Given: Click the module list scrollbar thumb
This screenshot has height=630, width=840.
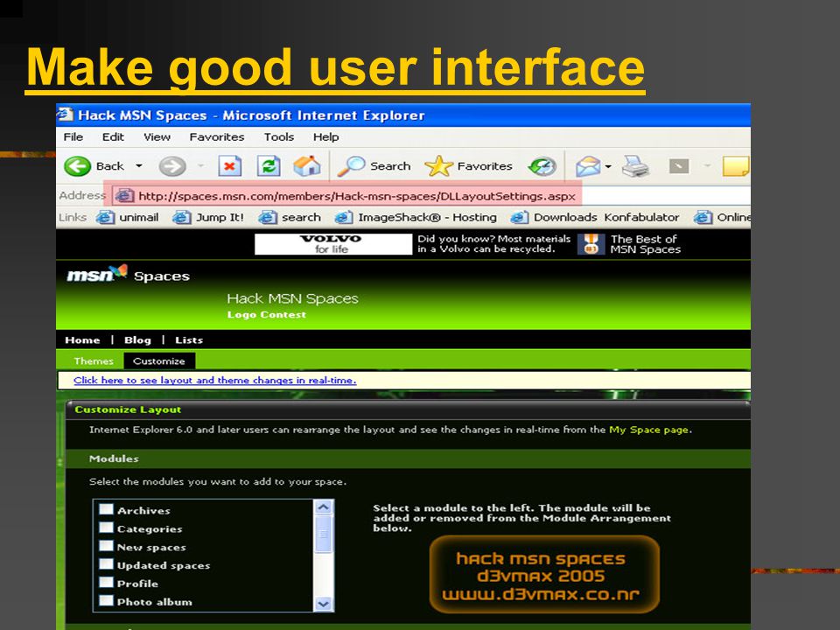Looking at the screenshot, I should [324, 534].
